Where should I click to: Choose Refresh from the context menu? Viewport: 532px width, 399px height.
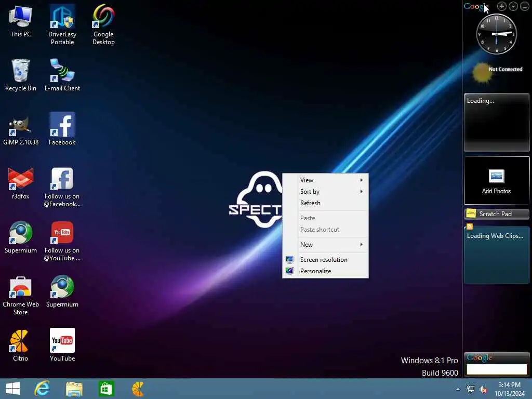pos(325,203)
